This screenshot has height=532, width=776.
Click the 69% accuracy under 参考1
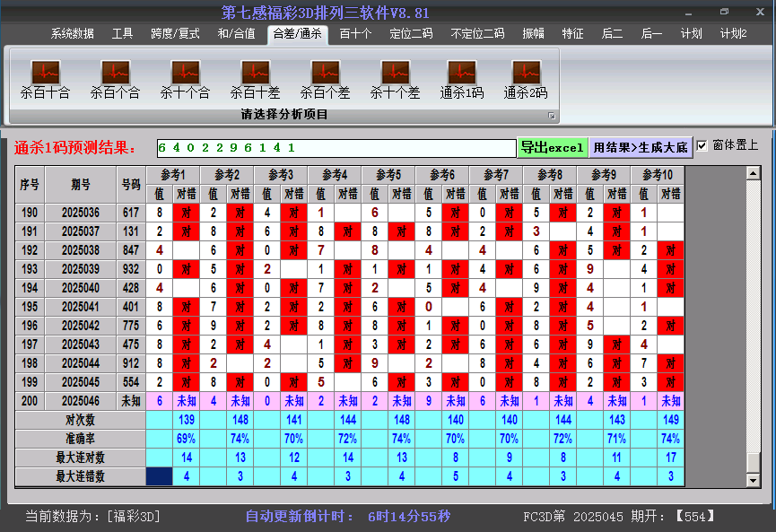(x=186, y=439)
